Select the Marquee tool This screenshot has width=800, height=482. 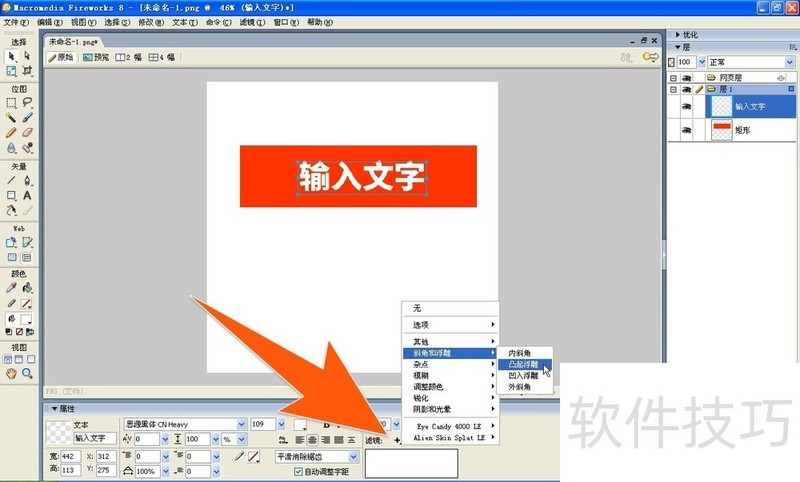pos(11,103)
